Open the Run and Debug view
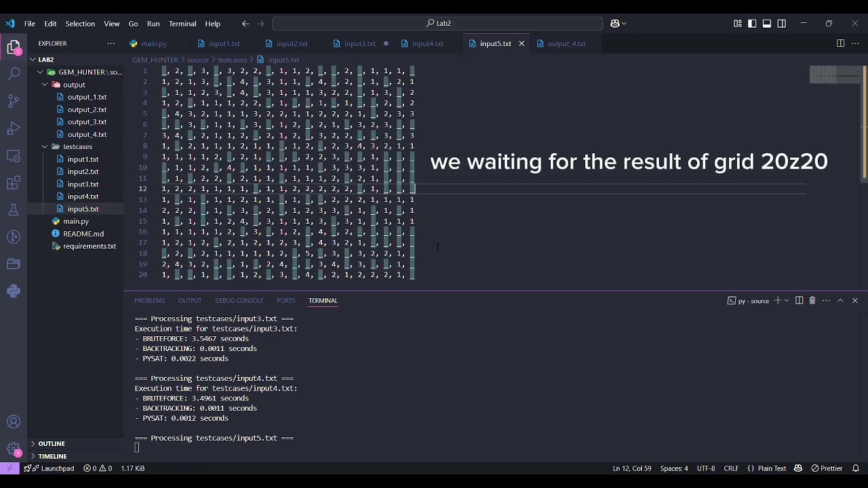The image size is (868, 488). point(14,128)
